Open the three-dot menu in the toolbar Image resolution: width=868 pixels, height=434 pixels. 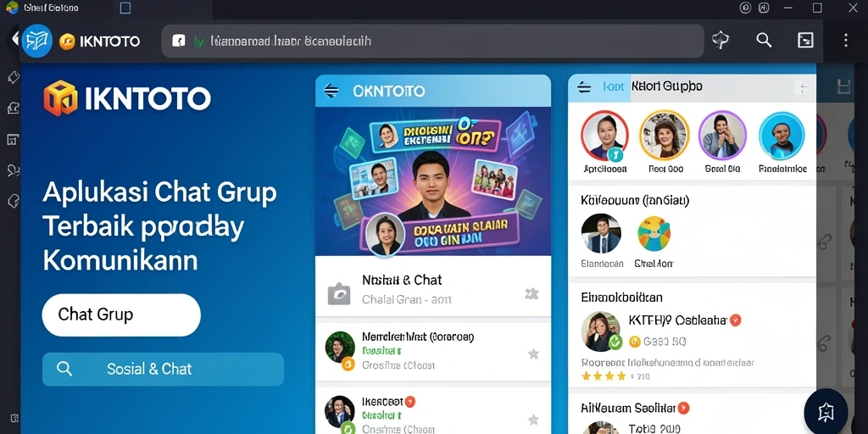pos(845,40)
